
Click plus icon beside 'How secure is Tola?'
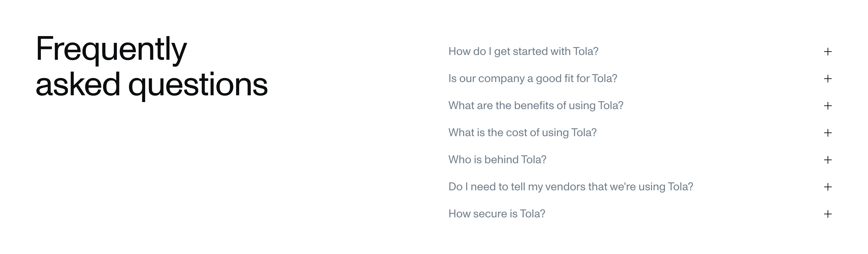point(828,214)
